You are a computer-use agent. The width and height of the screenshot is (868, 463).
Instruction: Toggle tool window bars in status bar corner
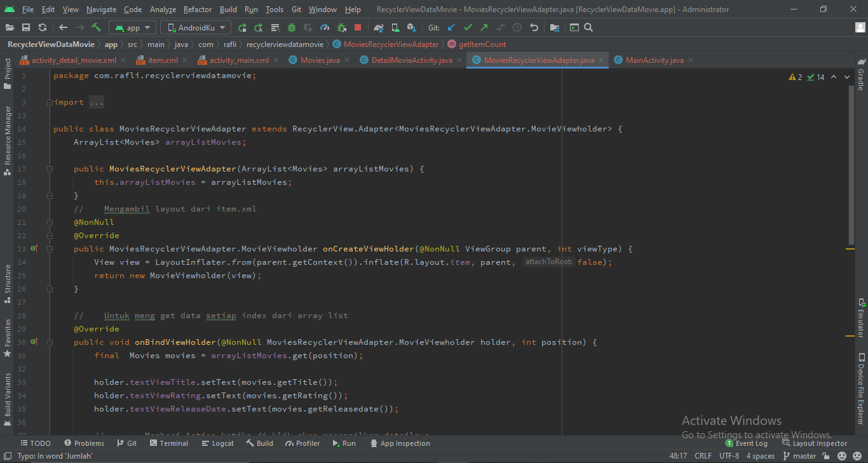(x=7, y=456)
